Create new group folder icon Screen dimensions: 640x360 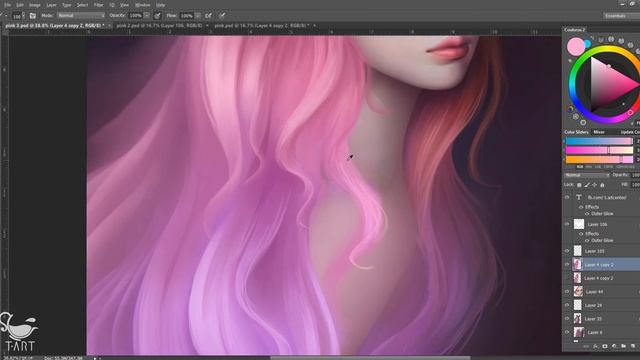point(624,346)
